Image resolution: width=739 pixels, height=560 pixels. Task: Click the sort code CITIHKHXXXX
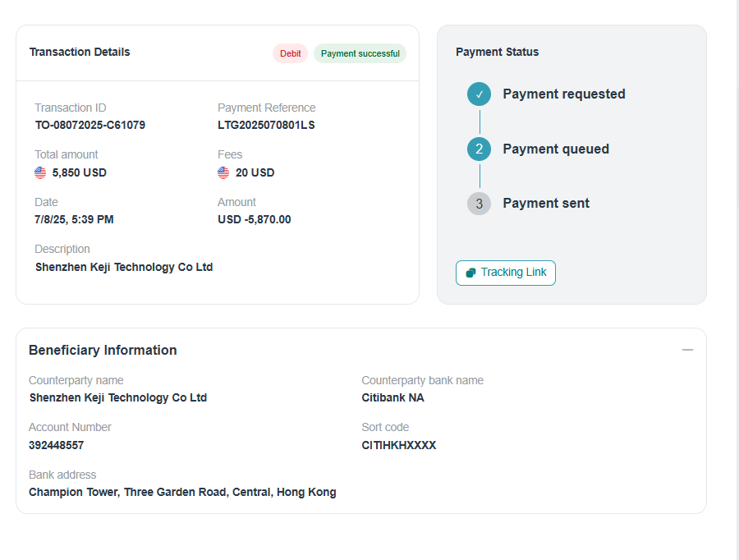[398, 445]
